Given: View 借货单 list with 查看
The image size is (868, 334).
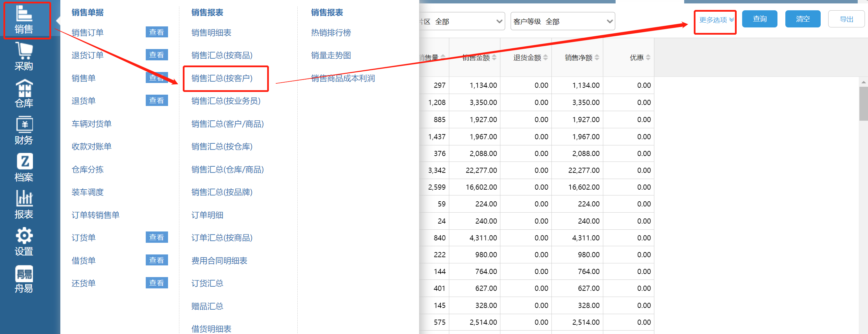Looking at the screenshot, I should (x=157, y=260).
